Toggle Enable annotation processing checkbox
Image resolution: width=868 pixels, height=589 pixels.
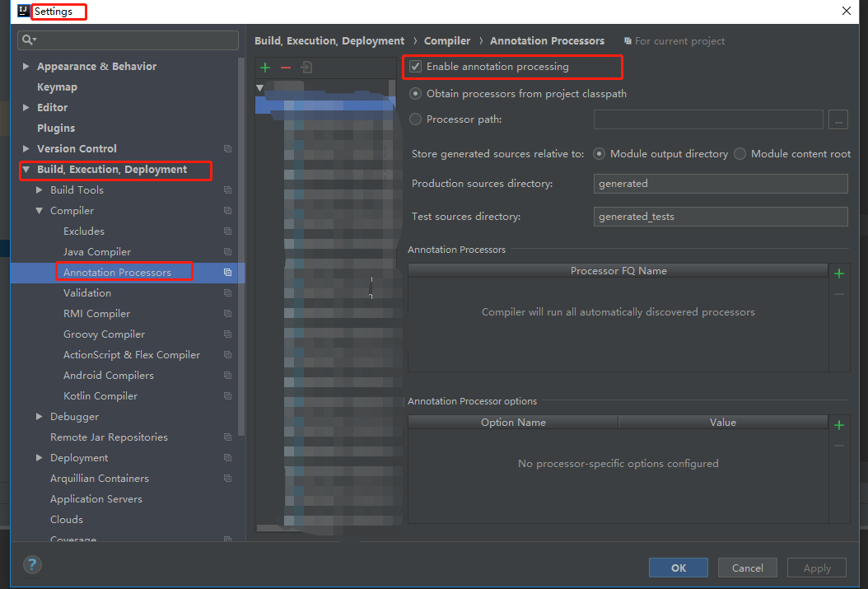pos(415,67)
